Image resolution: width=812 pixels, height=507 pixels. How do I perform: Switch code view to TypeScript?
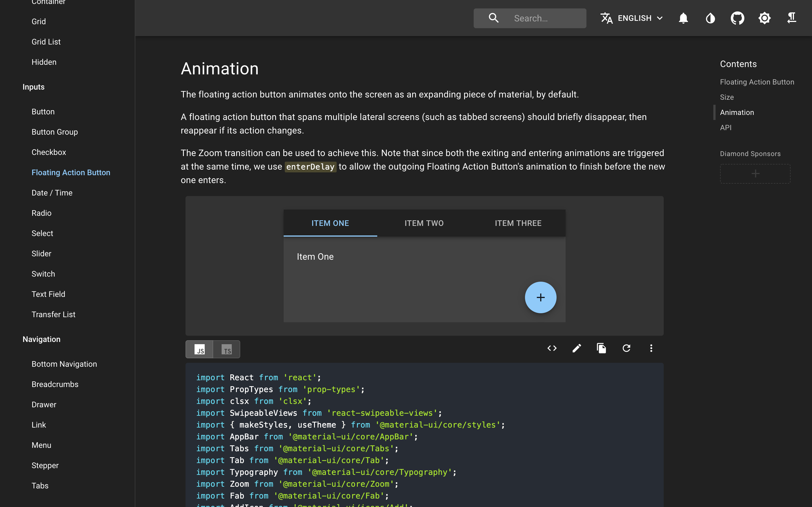[x=227, y=350]
